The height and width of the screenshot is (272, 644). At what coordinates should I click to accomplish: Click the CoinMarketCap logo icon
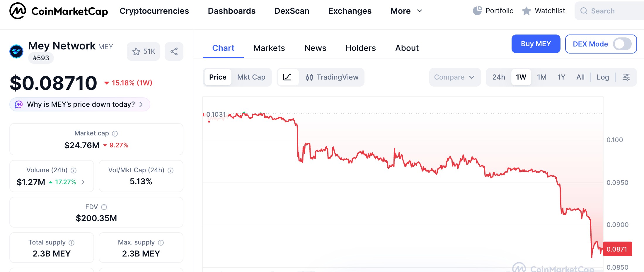click(18, 11)
